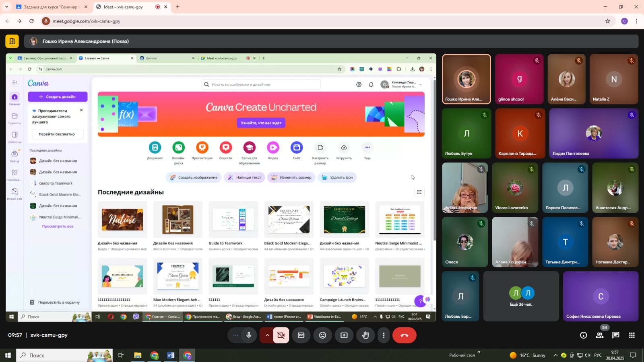This screenshot has width=644, height=362.
Task: Toggle captions in Meet toolbar
Action: [301, 335]
